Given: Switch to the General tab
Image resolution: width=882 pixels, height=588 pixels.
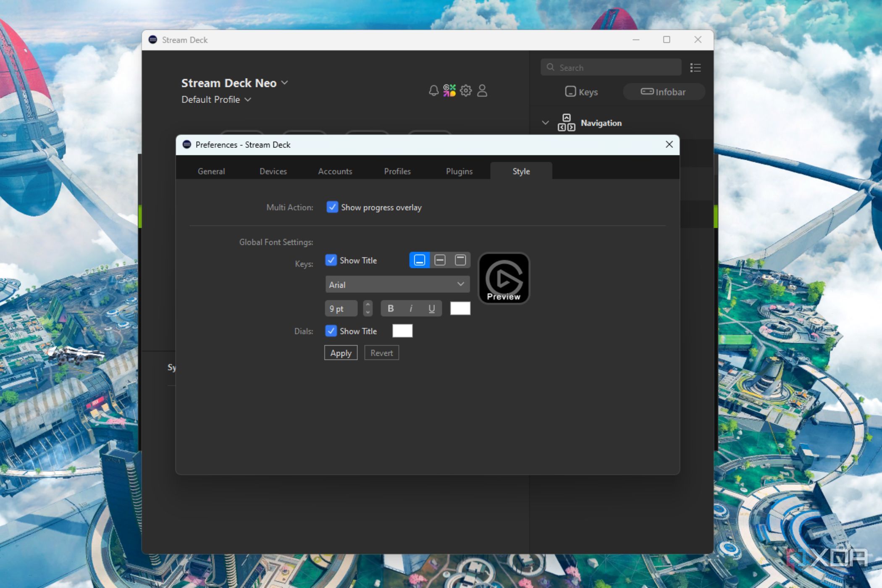Looking at the screenshot, I should (x=211, y=171).
